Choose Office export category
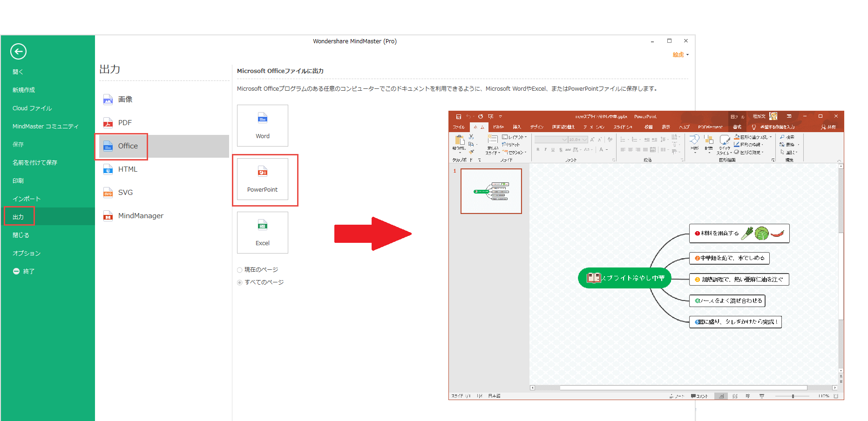 pyautogui.click(x=163, y=146)
